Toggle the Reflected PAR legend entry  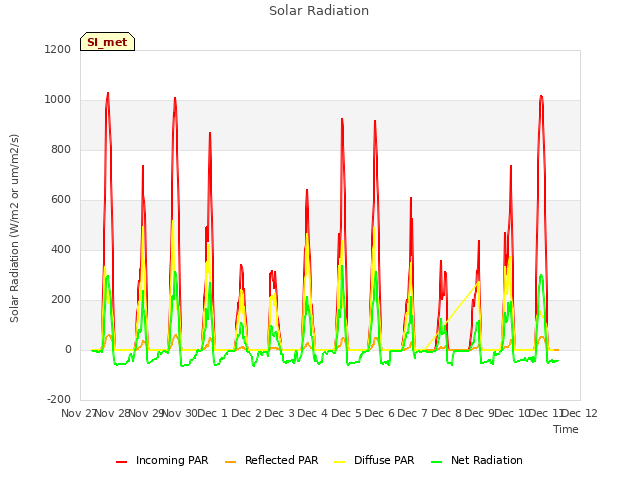(x=271, y=460)
